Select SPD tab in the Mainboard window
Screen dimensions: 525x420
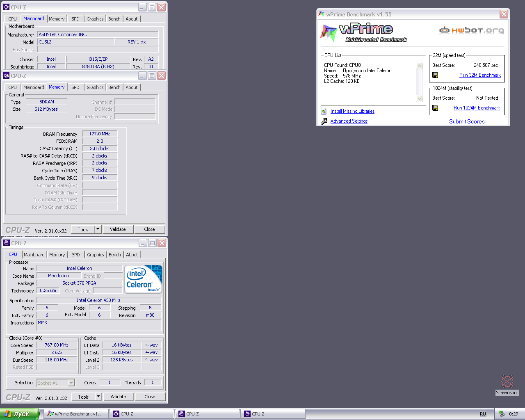(75, 19)
